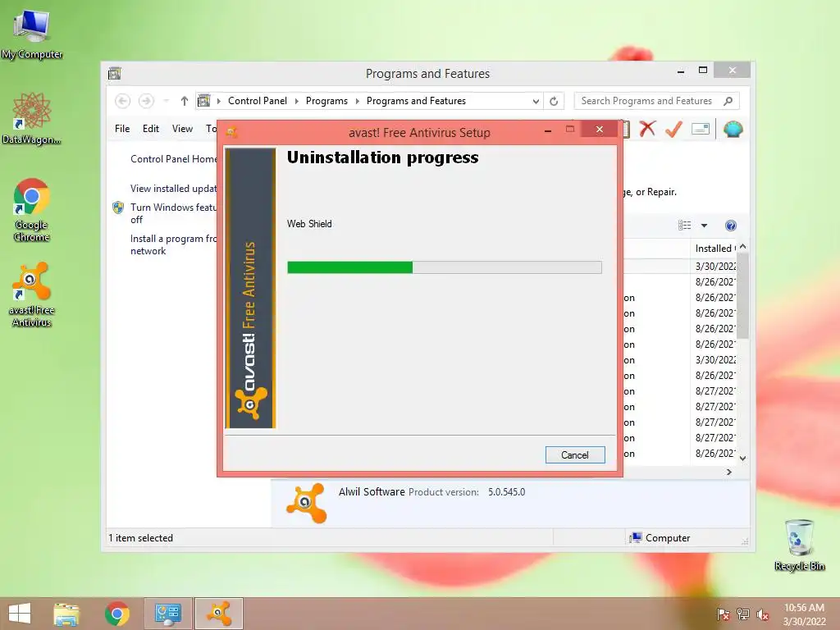The image size is (840, 630).
Task: Click the Forward navigation arrow
Action: pyautogui.click(x=146, y=101)
